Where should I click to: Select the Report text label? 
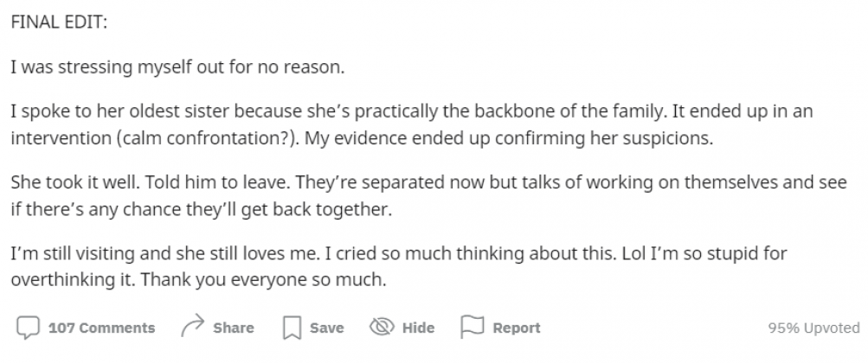point(517,328)
